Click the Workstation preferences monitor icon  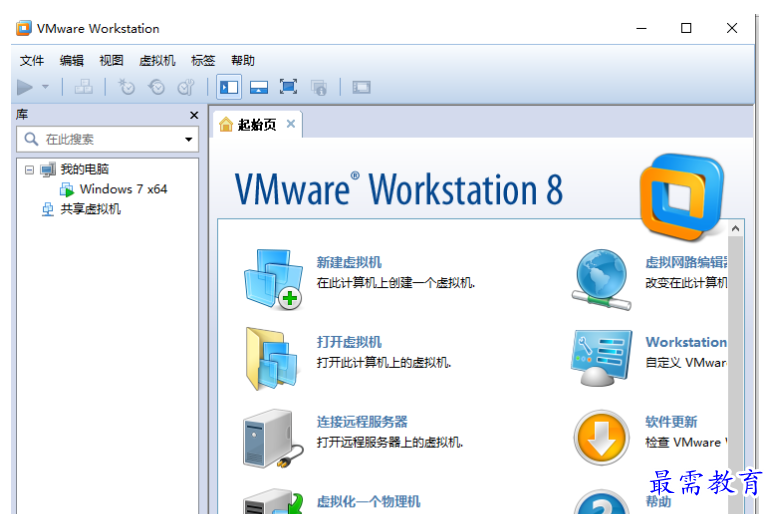coord(601,359)
